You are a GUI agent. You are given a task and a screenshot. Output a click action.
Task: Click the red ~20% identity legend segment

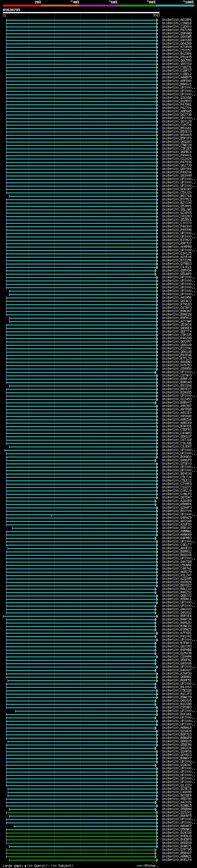click(22, 6)
